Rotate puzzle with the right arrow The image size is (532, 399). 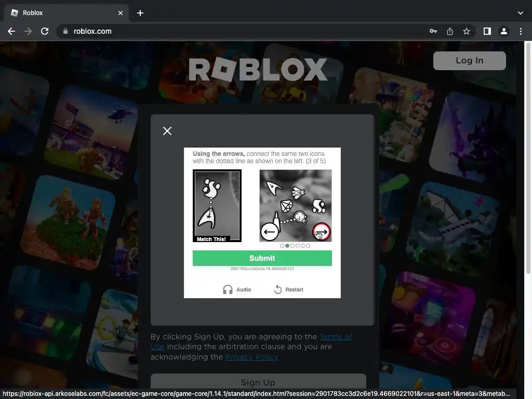tap(321, 232)
